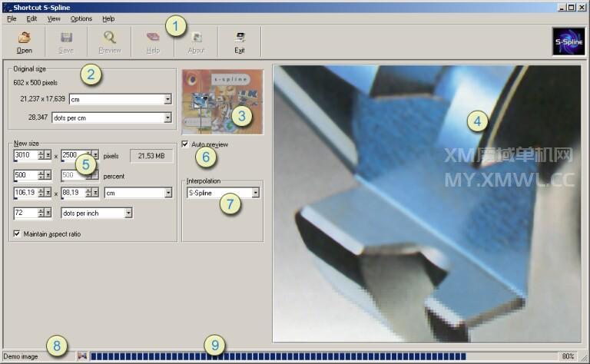Click the Exit toolbar icon
The height and width of the screenshot is (364, 590).
[240, 37]
